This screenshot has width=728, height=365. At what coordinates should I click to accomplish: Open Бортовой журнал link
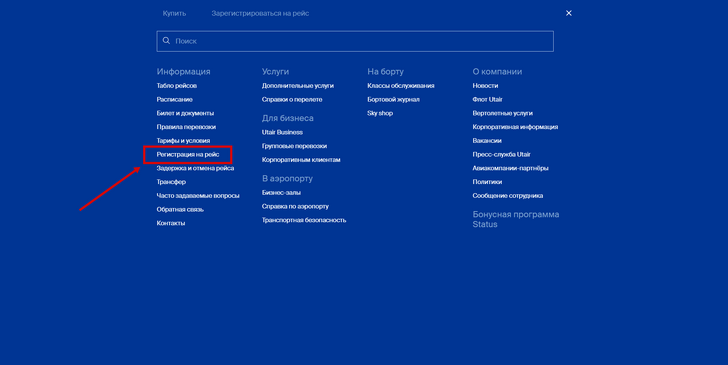click(393, 99)
